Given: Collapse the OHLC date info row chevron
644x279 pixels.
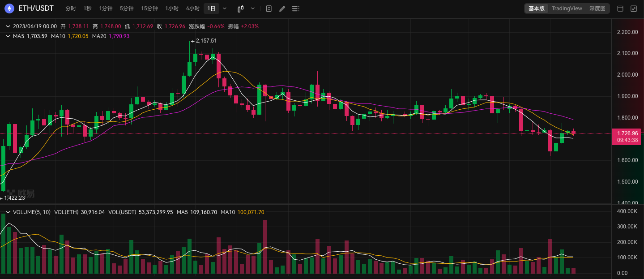Looking at the screenshot, I should (x=8, y=26).
